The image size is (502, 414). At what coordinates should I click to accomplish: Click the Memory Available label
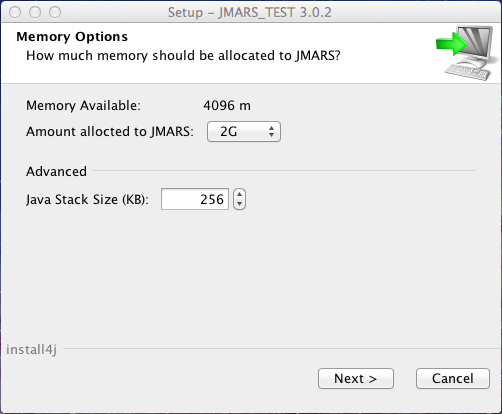[x=83, y=106]
